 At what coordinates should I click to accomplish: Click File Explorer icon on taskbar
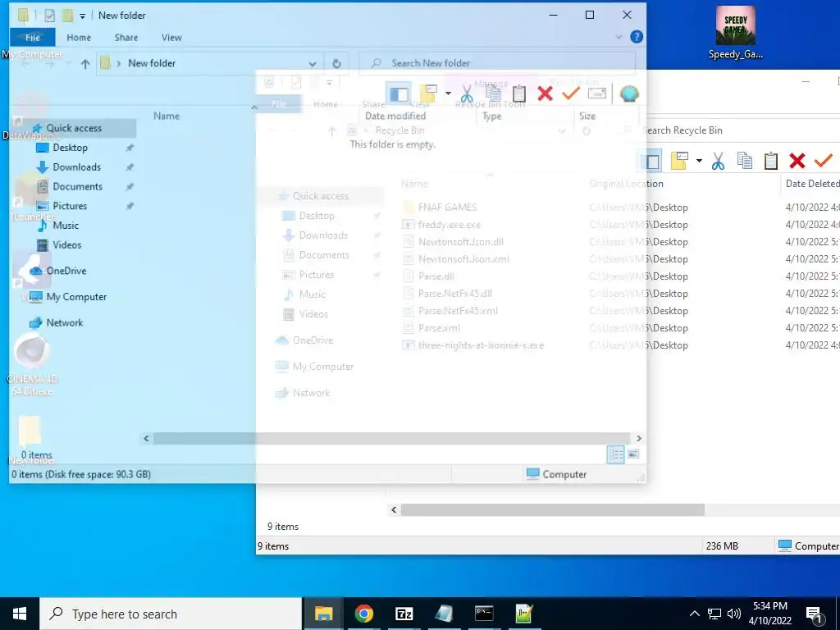[x=323, y=614]
